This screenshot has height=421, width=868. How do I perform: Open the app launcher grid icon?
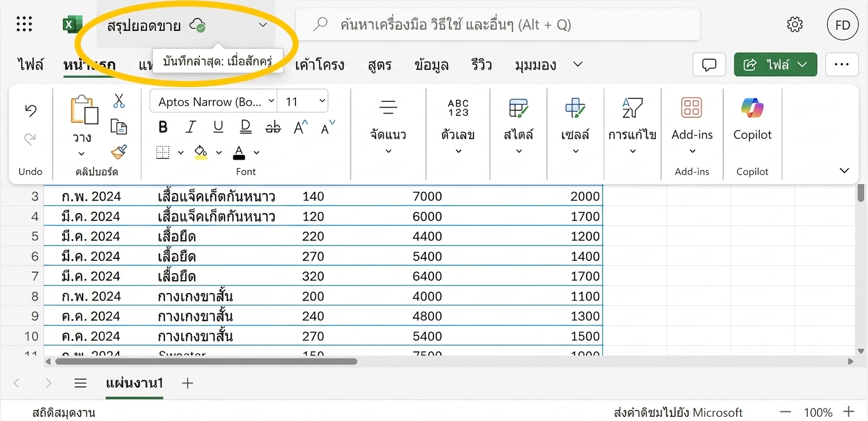coord(24,25)
